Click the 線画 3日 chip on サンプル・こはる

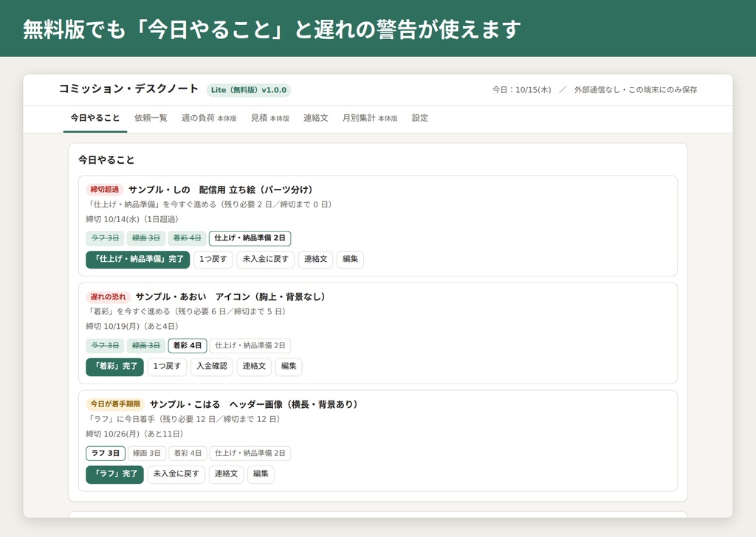point(147,453)
